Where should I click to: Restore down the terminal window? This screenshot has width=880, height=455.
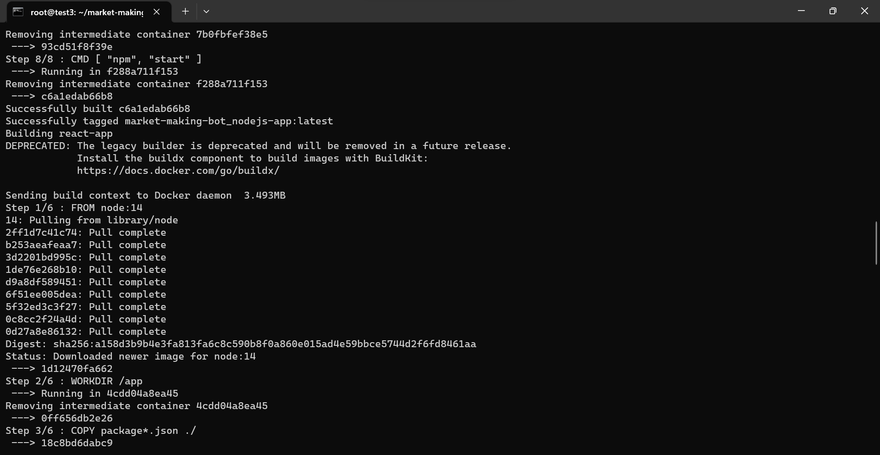pyautogui.click(x=832, y=11)
